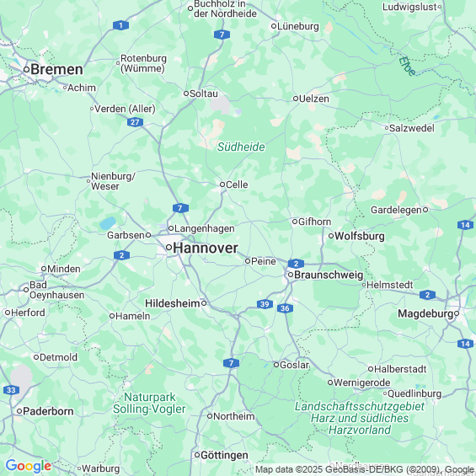Click the A33 highway shield near Paderborn

click(11, 390)
